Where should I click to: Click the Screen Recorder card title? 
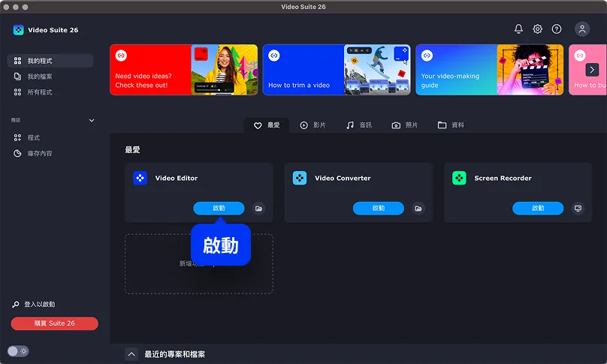coord(503,179)
